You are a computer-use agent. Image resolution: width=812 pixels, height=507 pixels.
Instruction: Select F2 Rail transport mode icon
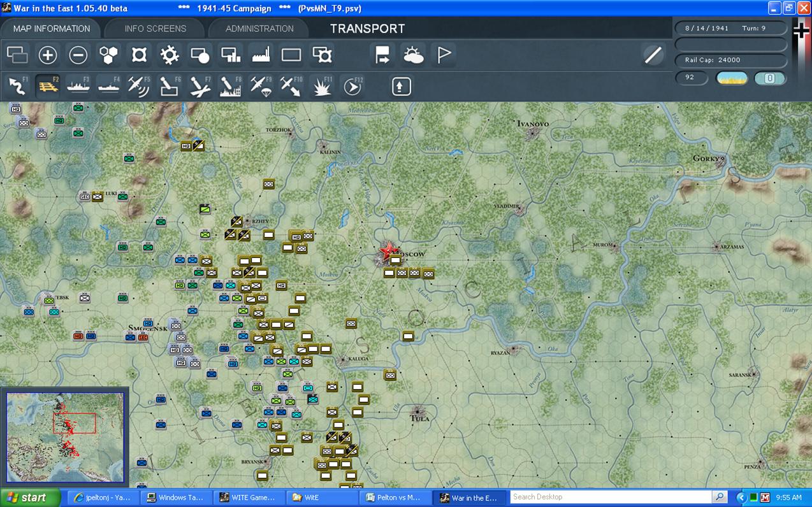48,86
